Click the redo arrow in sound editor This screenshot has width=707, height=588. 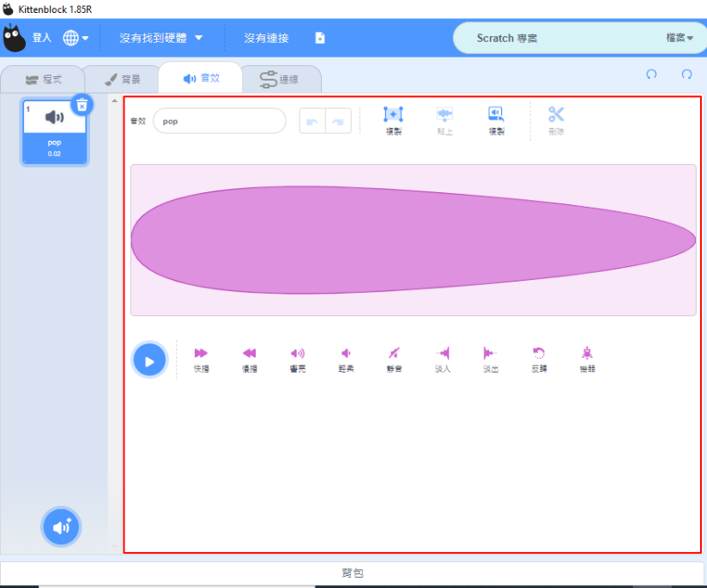(338, 121)
